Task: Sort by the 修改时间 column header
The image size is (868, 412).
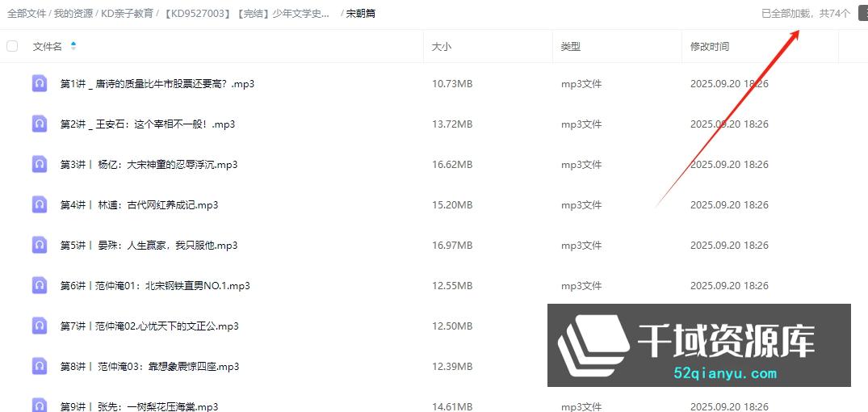Action: click(x=709, y=47)
